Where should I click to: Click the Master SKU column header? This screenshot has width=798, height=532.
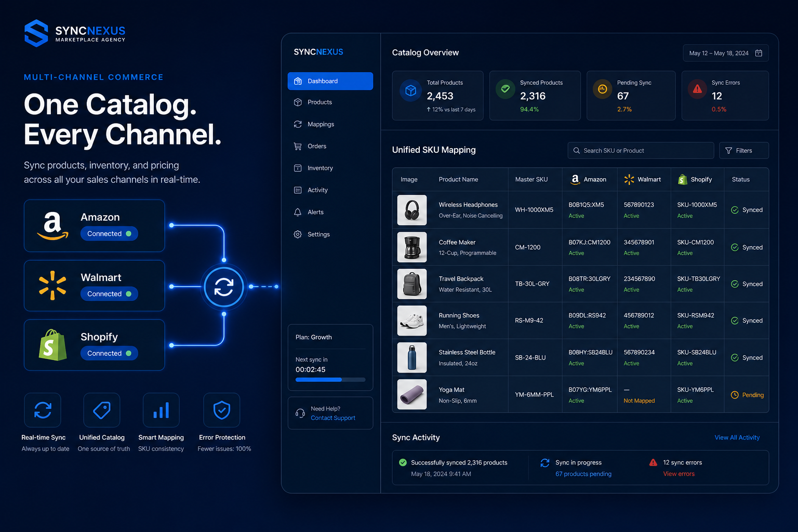(531, 179)
